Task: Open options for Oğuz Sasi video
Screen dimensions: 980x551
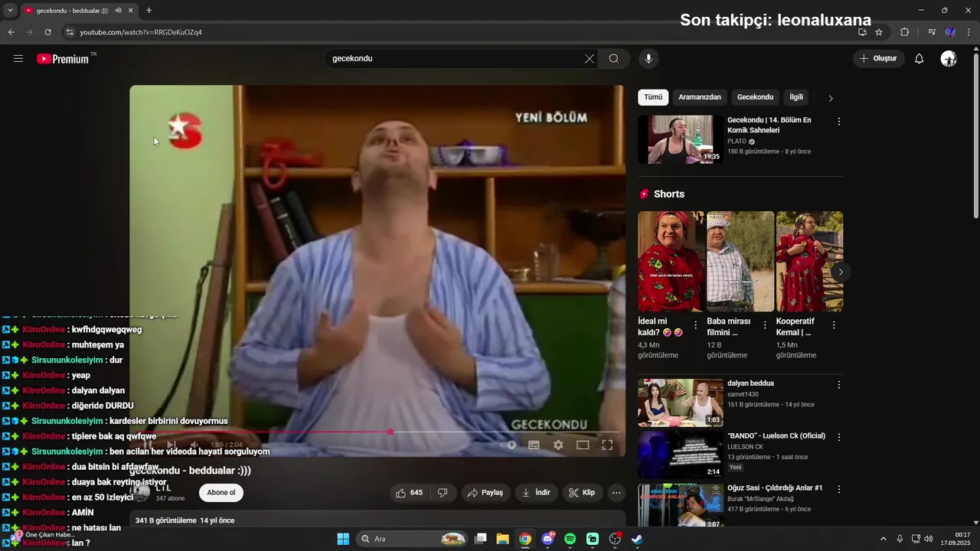Action: [839, 490]
